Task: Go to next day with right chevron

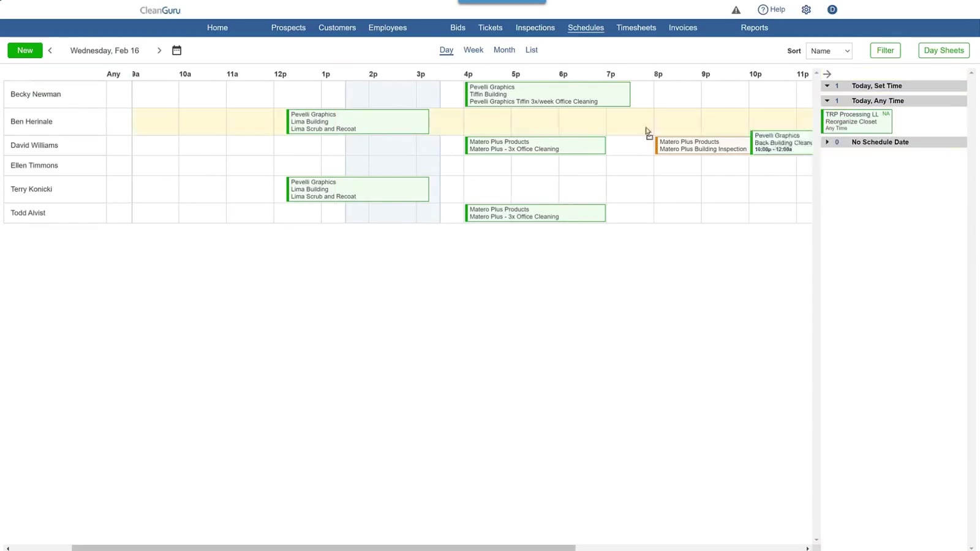Action: coord(159,51)
